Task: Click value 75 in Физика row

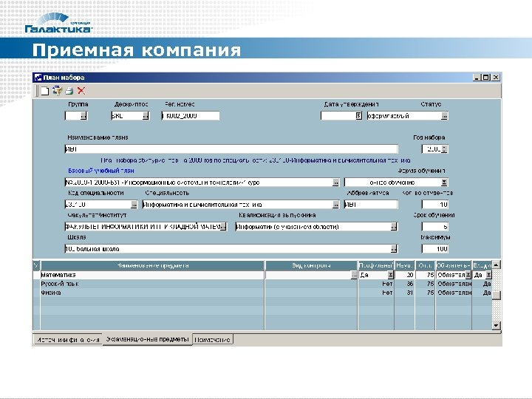Action: click(x=431, y=293)
